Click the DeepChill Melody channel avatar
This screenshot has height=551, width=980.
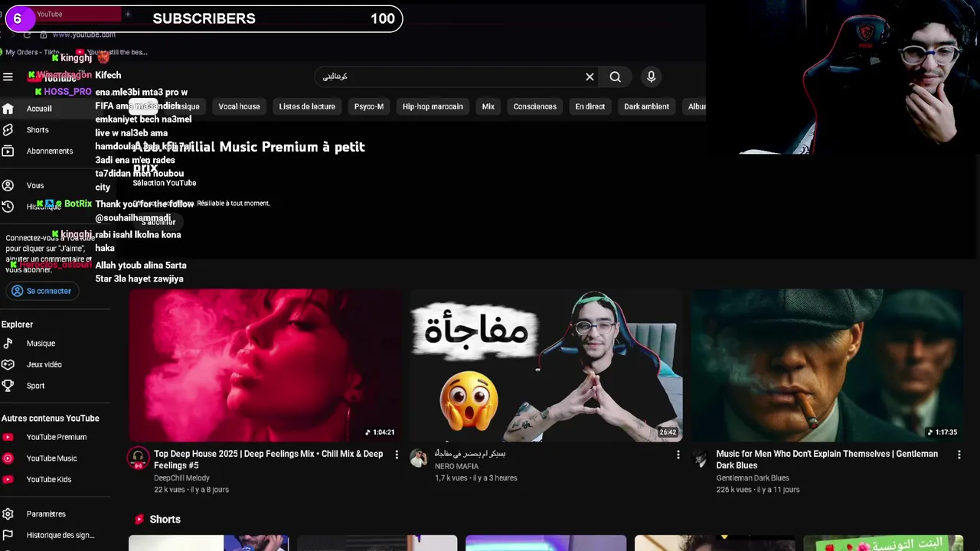138,458
